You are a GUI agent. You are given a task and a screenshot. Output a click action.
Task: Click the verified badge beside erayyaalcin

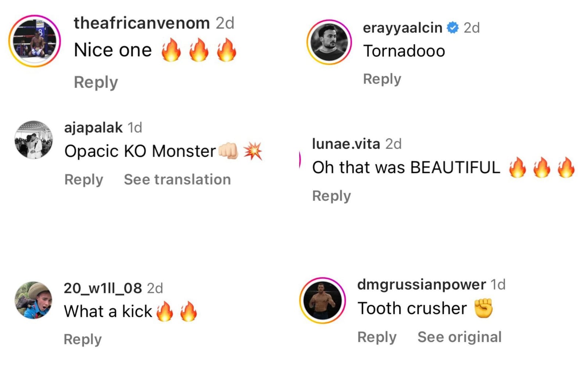click(452, 28)
